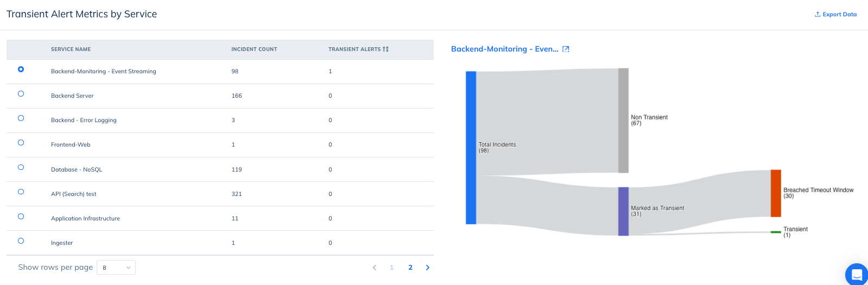Open the rows per page dropdown
The width and height of the screenshot is (868, 285).
116,268
